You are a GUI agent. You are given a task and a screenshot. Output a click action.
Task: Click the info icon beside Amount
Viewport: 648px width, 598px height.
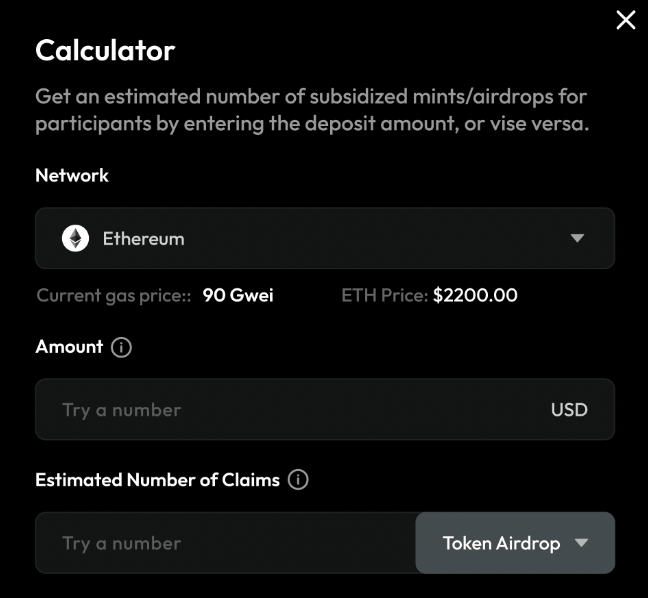coord(122,348)
